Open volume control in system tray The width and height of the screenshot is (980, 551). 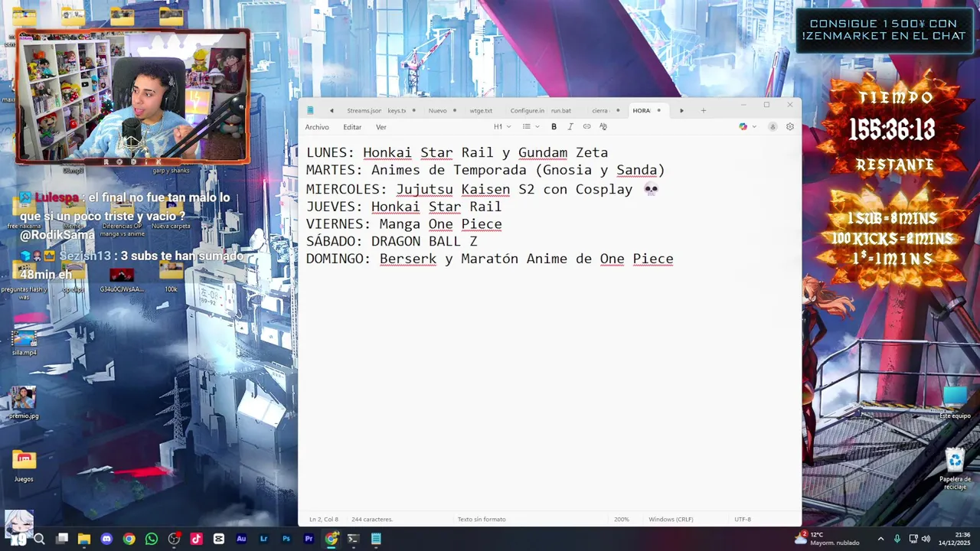point(926,539)
